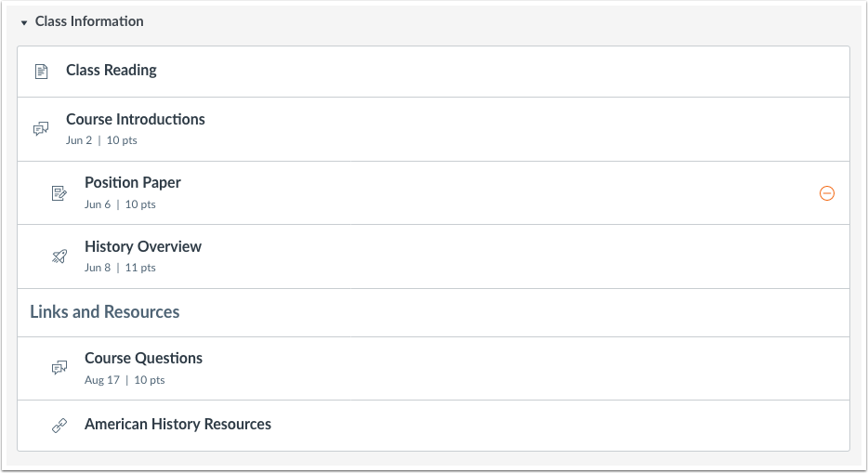Screen dimensions: 868x473
Task: Click the Class Reading page icon
Action: point(42,72)
